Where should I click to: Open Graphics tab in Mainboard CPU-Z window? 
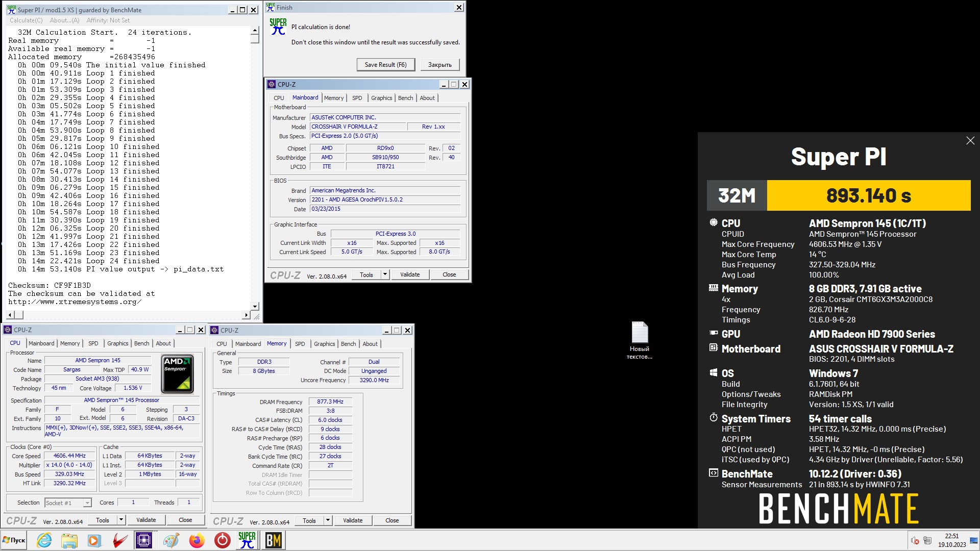point(381,98)
